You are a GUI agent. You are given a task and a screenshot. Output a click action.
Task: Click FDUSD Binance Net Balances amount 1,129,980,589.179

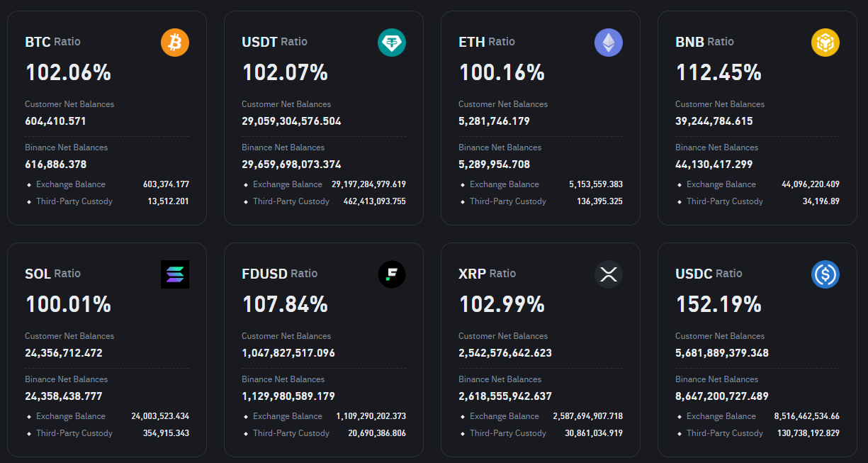[x=288, y=396]
